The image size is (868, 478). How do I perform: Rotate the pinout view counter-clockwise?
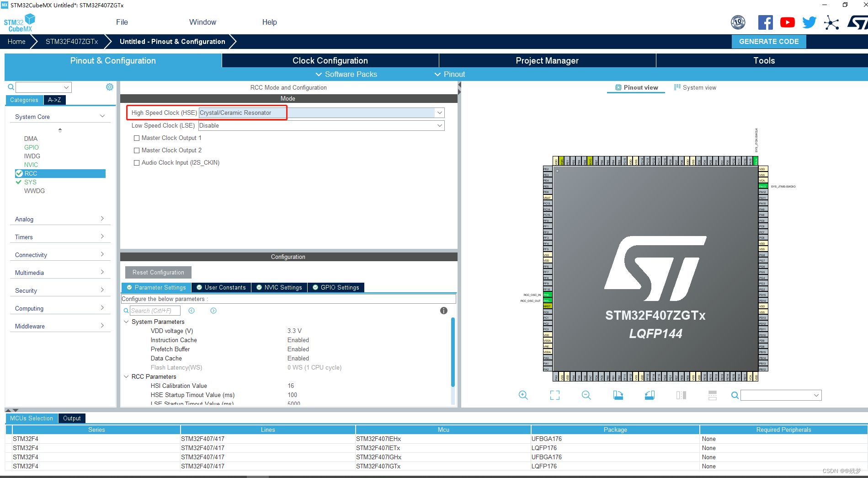coord(650,395)
